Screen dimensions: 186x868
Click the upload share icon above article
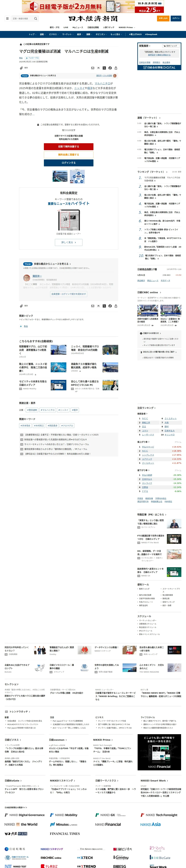[116, 68]
